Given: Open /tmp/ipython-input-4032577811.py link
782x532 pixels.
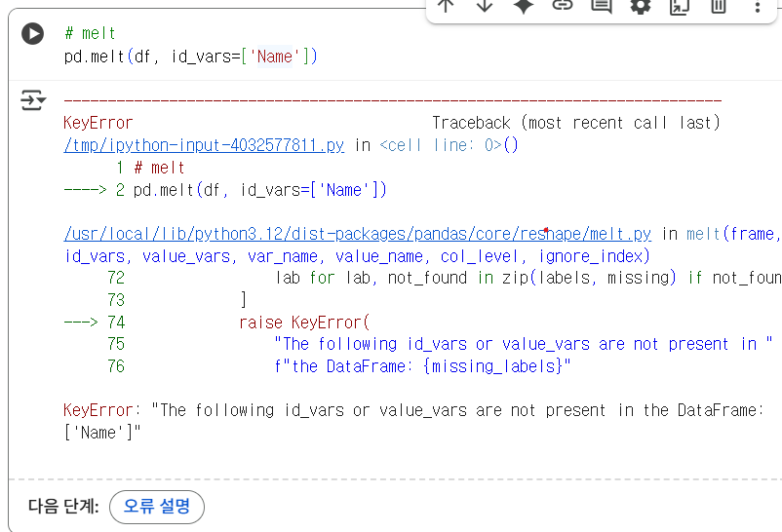Looking at the screenshot, I should coord(204,145).
